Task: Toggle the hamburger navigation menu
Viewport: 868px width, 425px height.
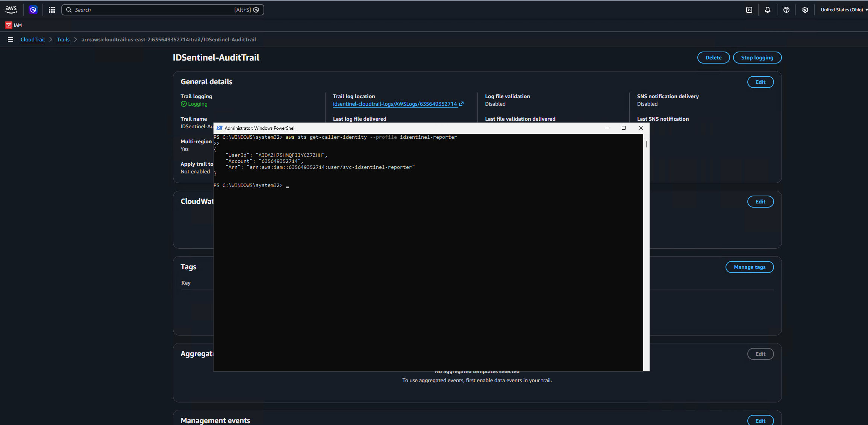Action: (11, 39)
